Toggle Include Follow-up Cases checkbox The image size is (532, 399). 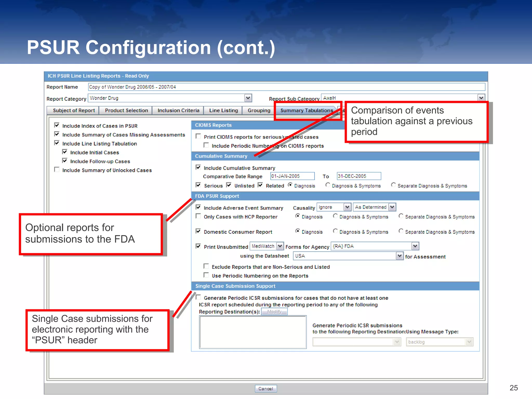pyautogui.click(x=65, y=161)
